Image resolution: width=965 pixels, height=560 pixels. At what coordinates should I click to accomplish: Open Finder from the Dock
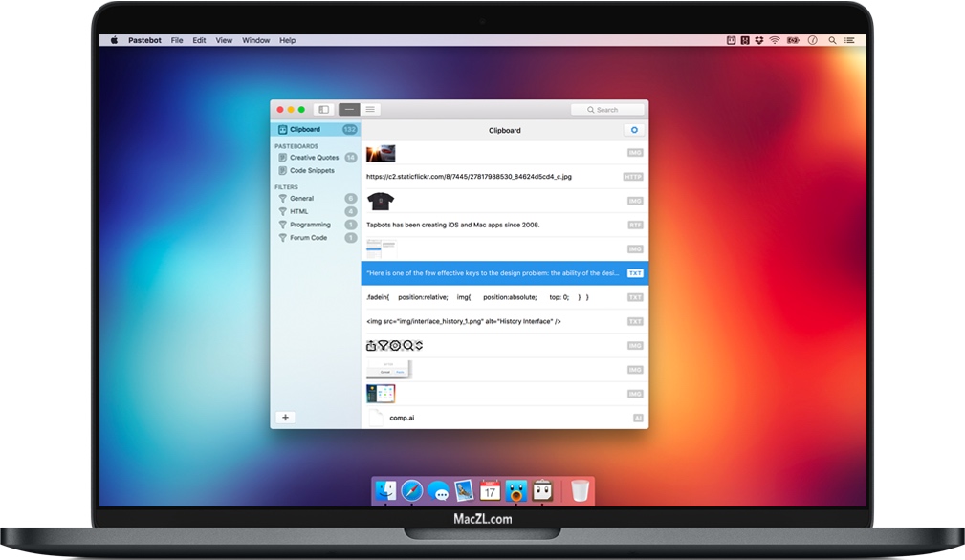click(385, 490)
